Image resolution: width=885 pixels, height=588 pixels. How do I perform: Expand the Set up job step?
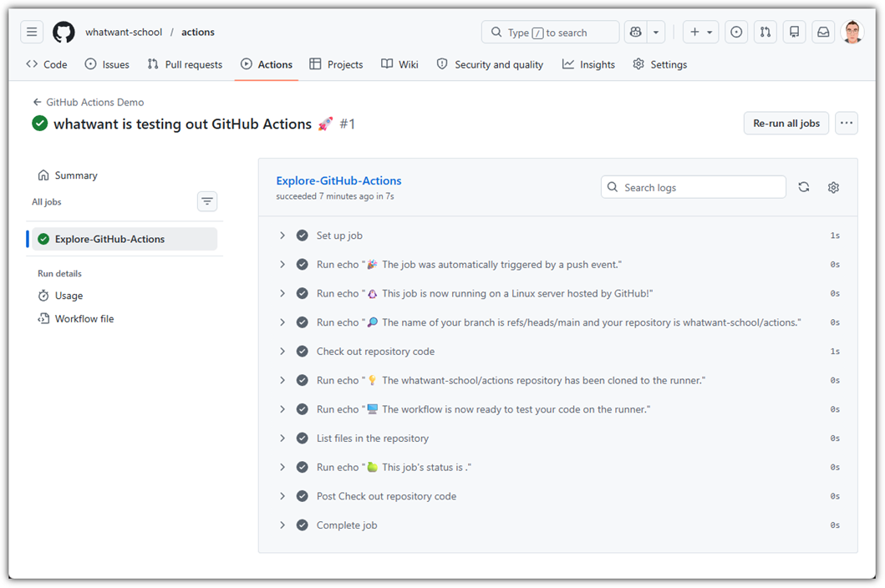pos(282,236)
